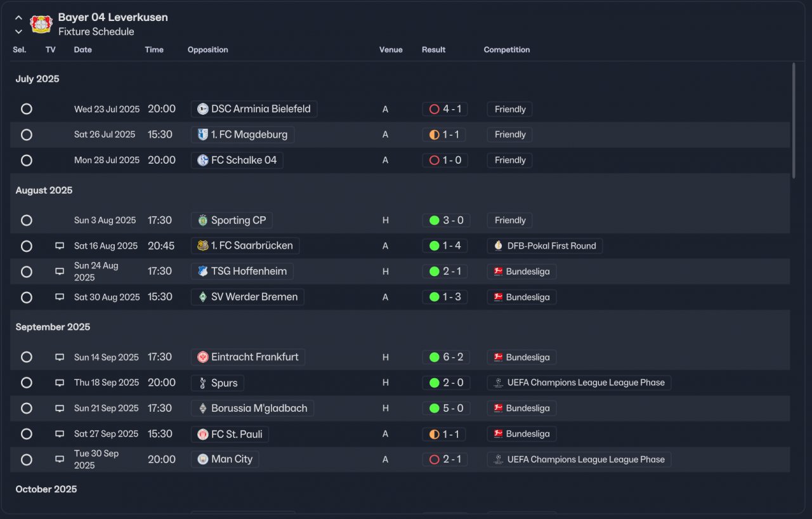Click the Bayer 04 Leverkusen club crest
Screen dimensions: 812x519
coord(41,24)
